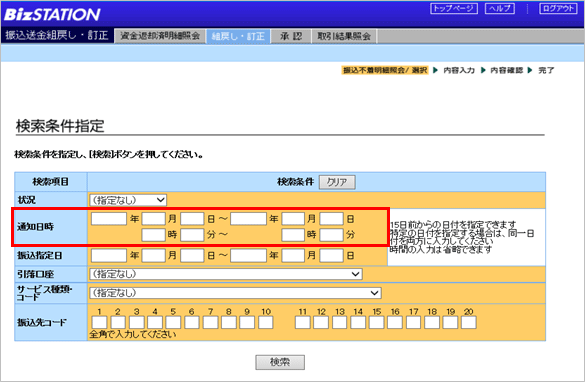Screen dimensions: 585x382
Task: Click 振込先コード box number 9
Action: click(x=247, y=322)
